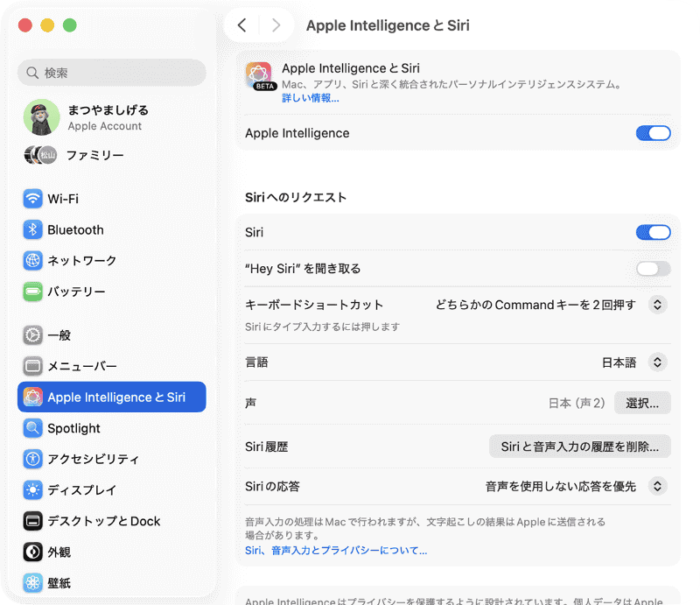700x605 pixels.
Task: Select the Spotlight magnifier icon
Action: pos(32,428)
